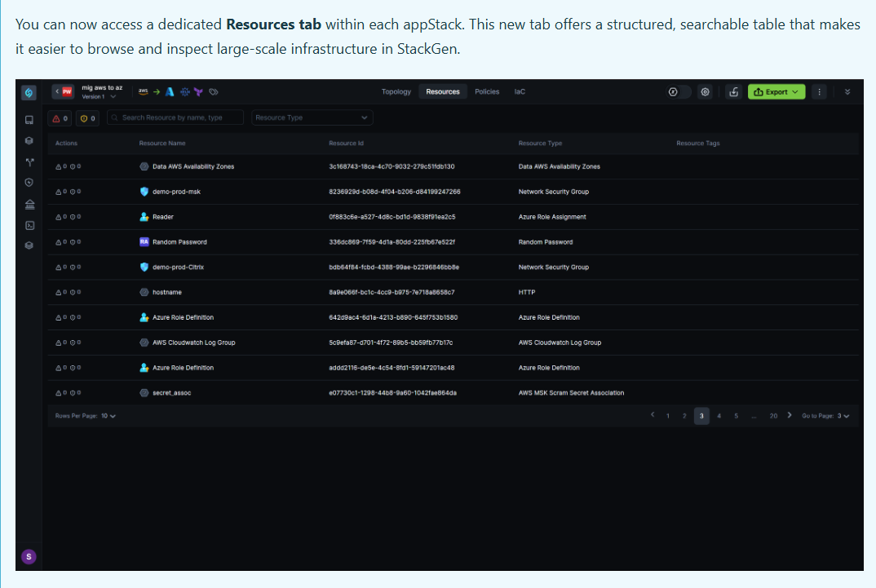
Task: Select the AWS Cloudwatch Log Group resource name
Action: coord(194,343)
